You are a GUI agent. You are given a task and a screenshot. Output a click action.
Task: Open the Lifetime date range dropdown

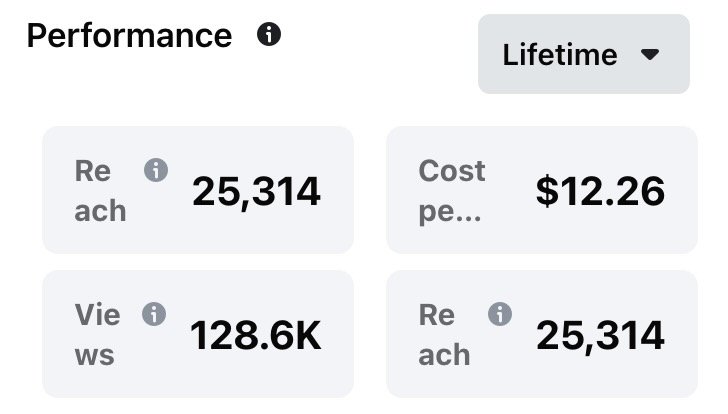coord(583,54)
